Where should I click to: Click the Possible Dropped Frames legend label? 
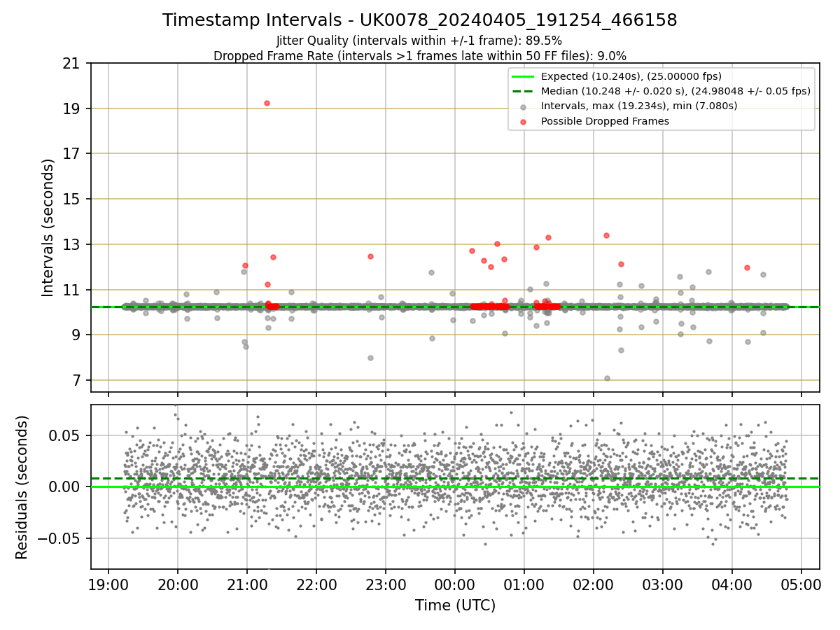tap(605, 121)
